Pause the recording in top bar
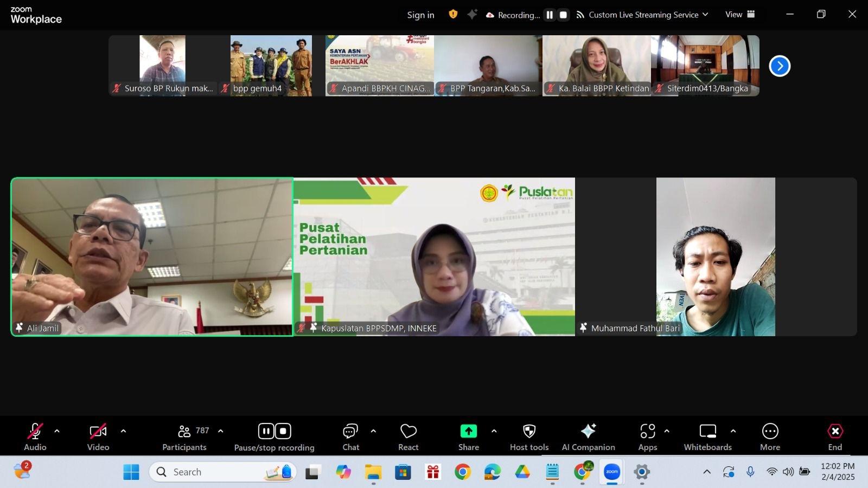868x488 pixels. 550,15
